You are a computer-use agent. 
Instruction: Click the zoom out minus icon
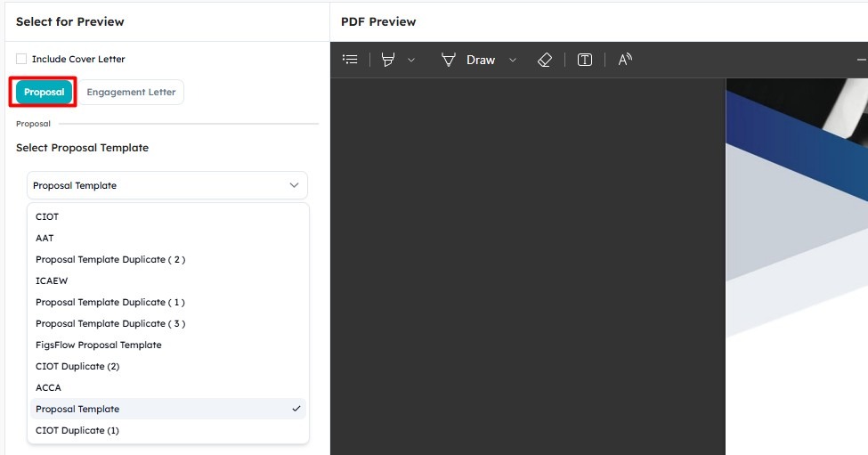862,60
